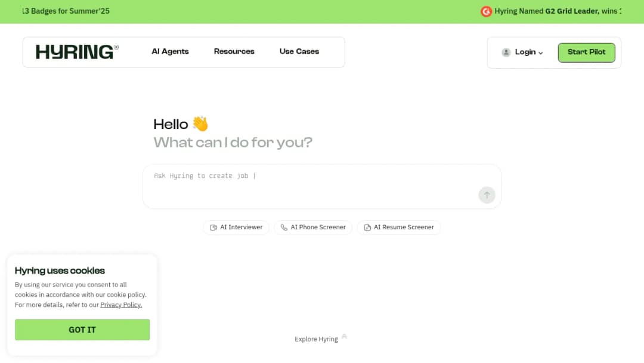644x363 pixels.
Task: Submit the prompt with the arrow-up button
Action: point(487,195)
